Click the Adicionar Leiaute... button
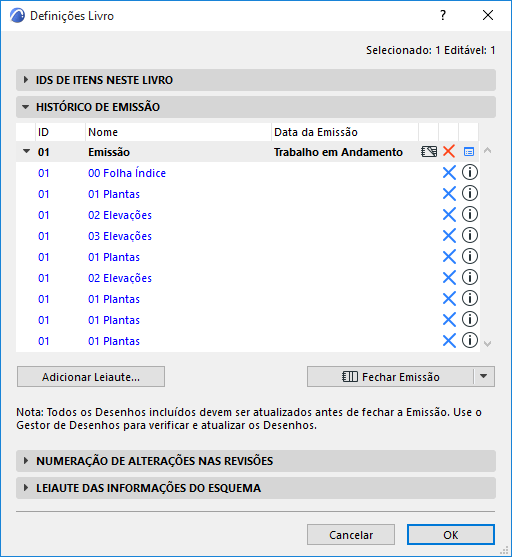512x557 pixels. (91, 377)
